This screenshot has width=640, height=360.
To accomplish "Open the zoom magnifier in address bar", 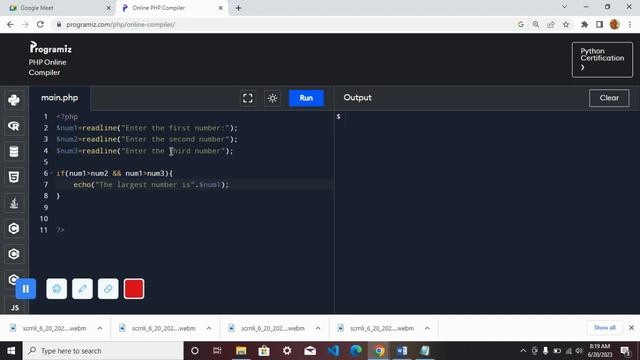I will [x=536, y=24].
